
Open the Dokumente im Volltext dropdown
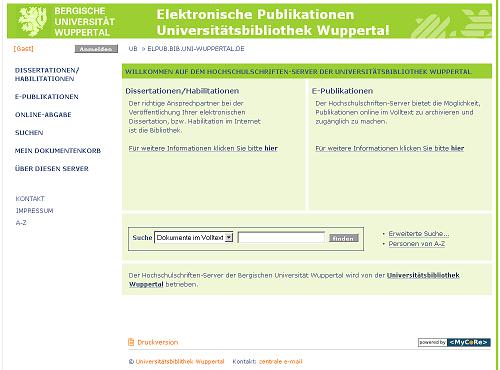[193, 238]
